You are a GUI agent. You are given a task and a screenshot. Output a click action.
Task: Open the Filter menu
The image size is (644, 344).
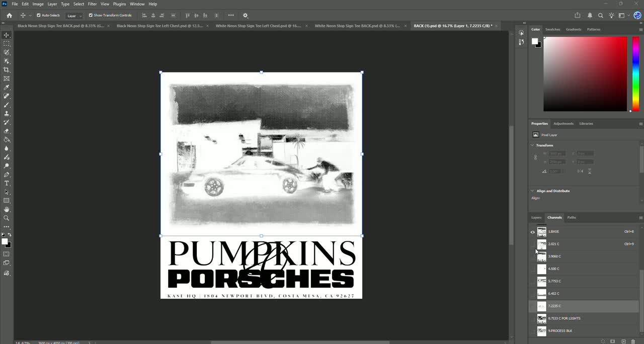point(92,4)
